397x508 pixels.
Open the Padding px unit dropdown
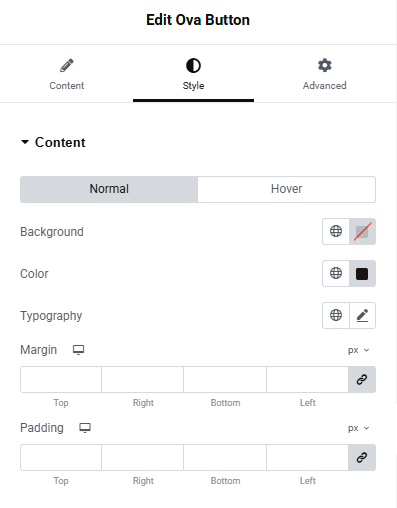click(x=359, y=428)
